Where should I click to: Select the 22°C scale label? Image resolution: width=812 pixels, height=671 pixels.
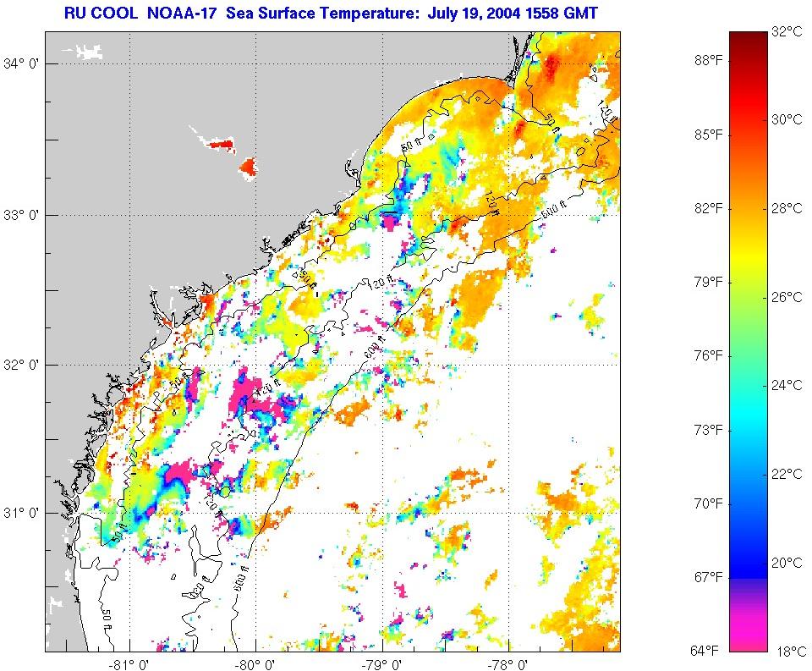point(787,474)
